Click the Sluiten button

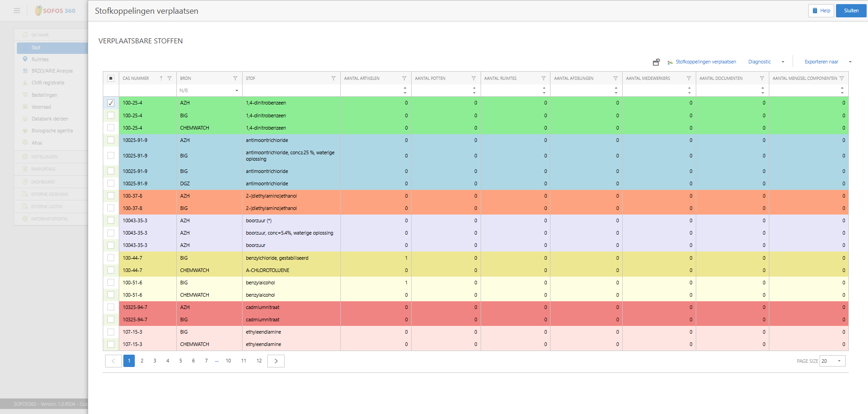click(851, 11)
